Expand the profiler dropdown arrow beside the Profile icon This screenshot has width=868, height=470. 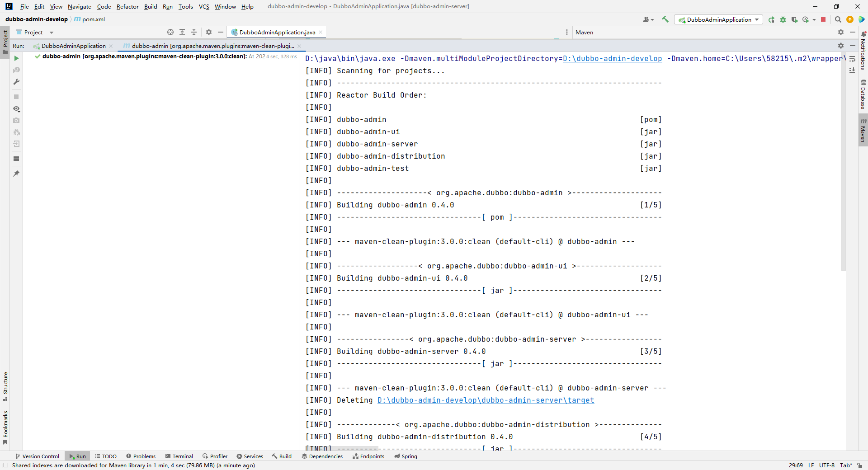[x=814, y=19]
